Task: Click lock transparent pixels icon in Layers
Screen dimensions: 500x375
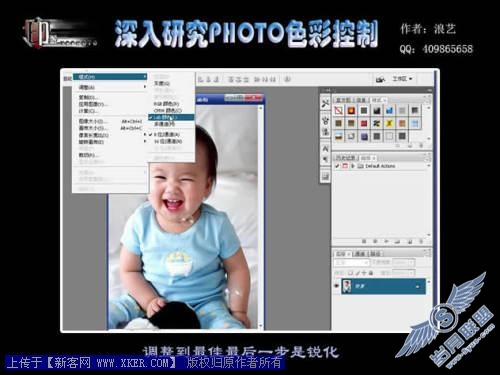Action: click(350, 273)
